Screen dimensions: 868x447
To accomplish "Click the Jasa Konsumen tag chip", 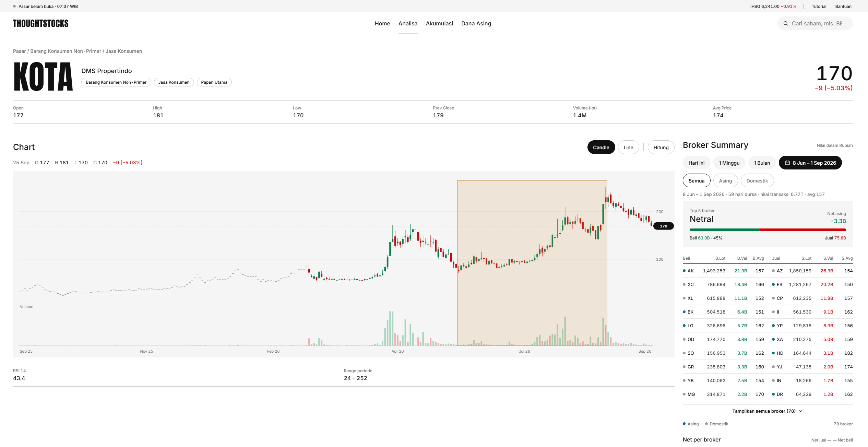I will [174, 82].
